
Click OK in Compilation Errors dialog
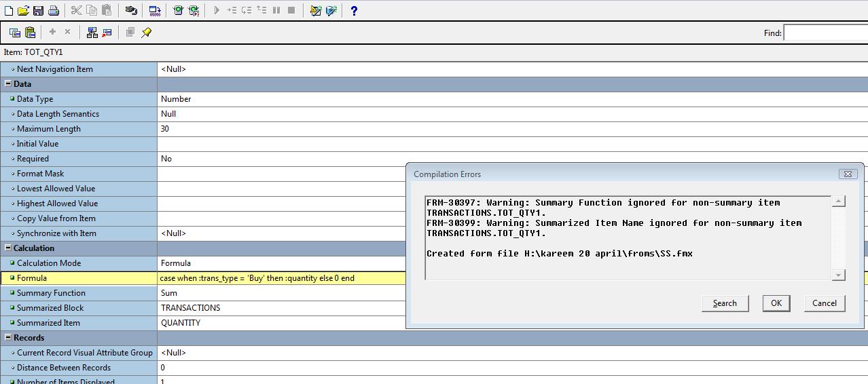(x=776, y=303)
